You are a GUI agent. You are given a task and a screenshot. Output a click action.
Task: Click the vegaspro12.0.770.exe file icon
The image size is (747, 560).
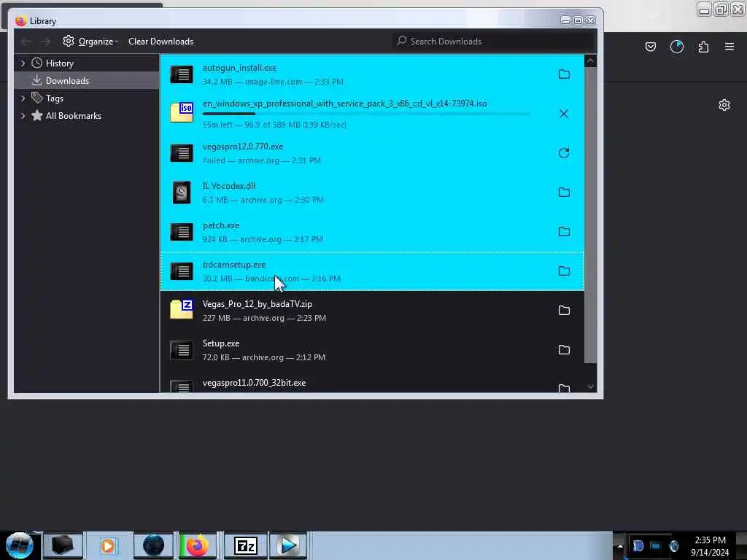coord(182,153)
